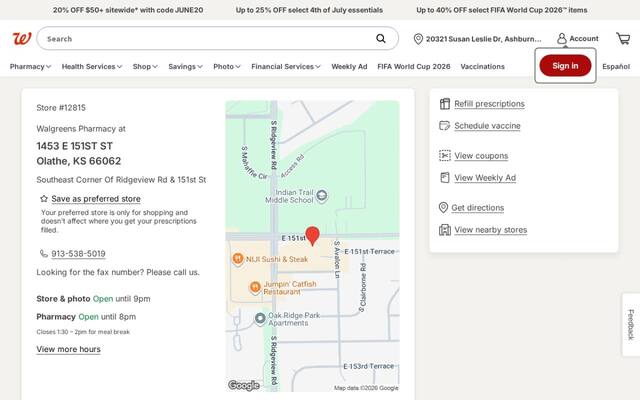This screenshot has width=640, height=400.
Task: Expand the Pharmacy menu
Action: [30, 67]
